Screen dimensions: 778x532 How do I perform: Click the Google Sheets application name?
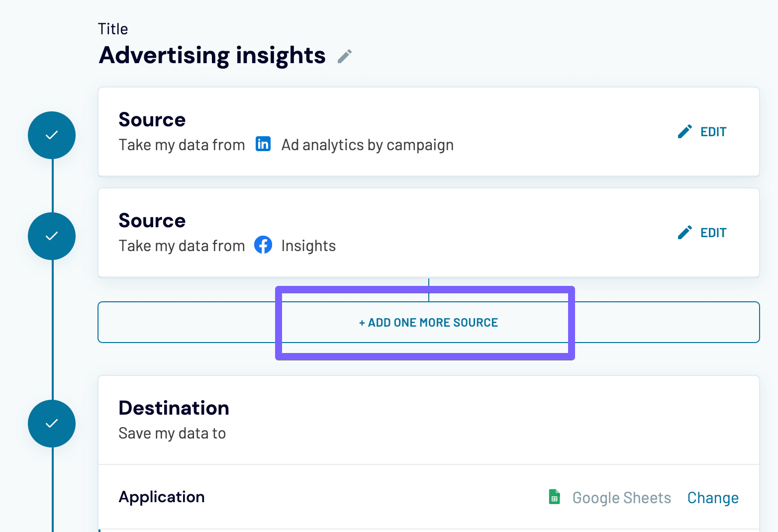point(621,498)
